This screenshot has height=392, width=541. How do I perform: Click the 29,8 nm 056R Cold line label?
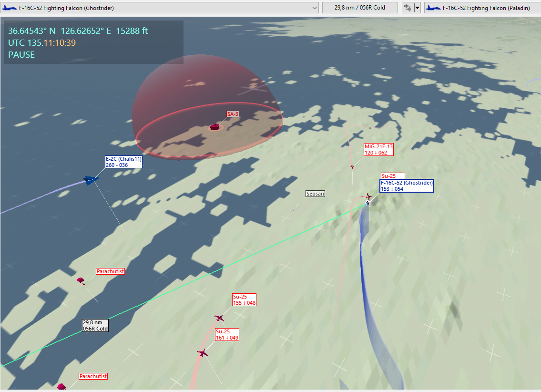coord(95,325)
